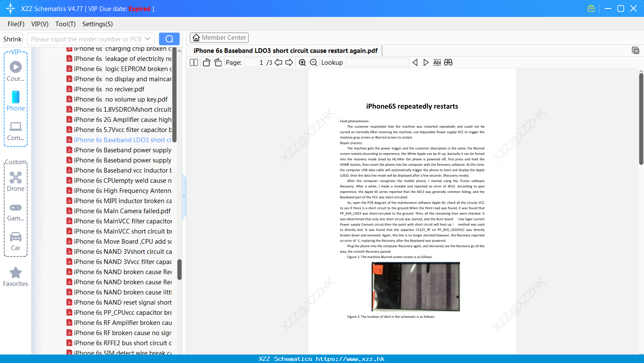
Task: Rotate page clockwise
Action: point(218,63)
